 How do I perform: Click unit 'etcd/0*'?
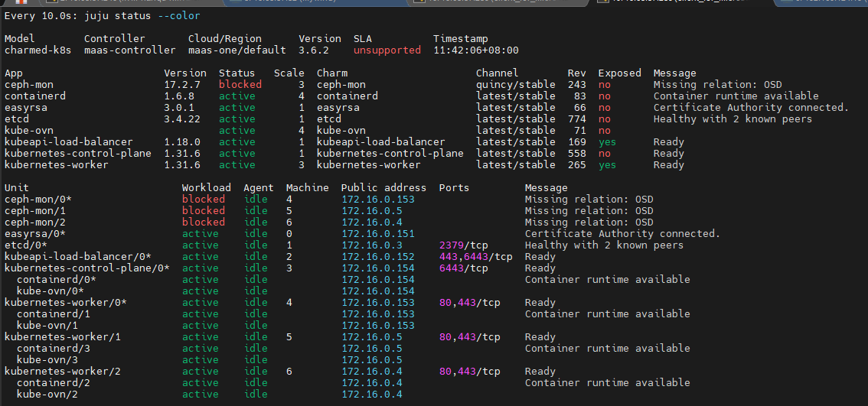(x=25, y=245)
